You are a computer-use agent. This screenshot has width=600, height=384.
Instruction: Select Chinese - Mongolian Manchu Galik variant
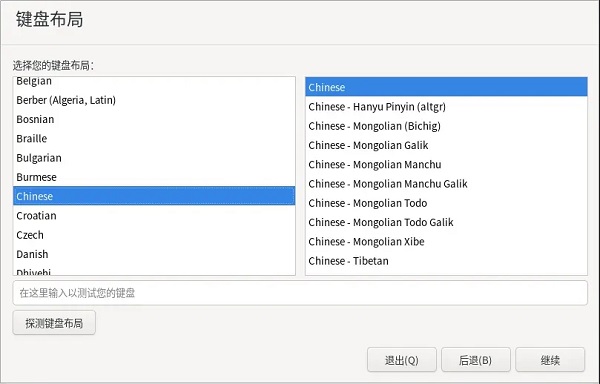(x=446, y=184)
